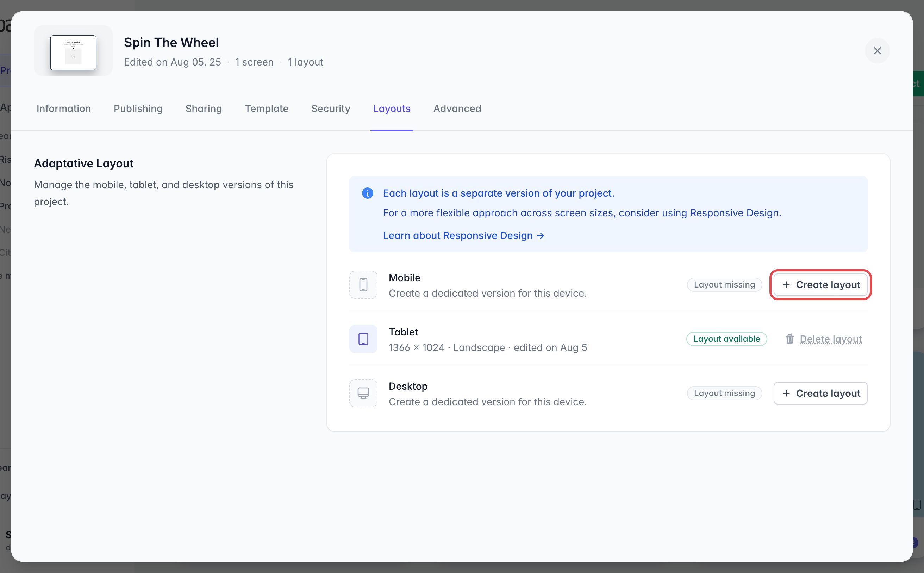Screen dimensions: 924x573
Task: Go to the Sharing tab
Action: pyautogui.click(x=204, y=109)
